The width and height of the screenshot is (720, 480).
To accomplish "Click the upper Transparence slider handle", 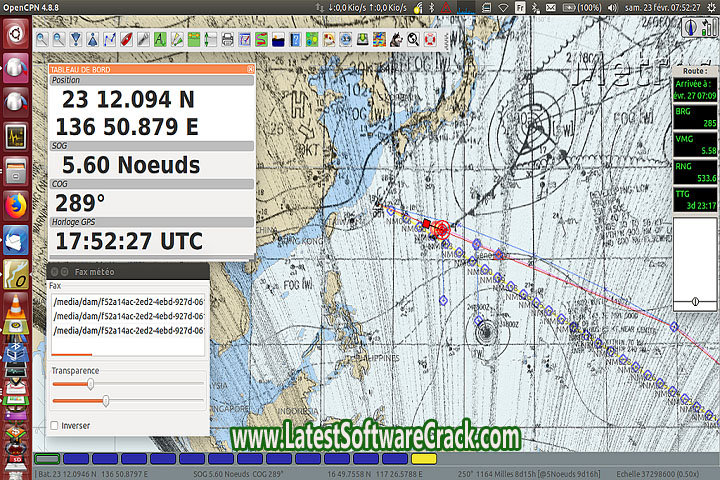I will pos(91,383).
